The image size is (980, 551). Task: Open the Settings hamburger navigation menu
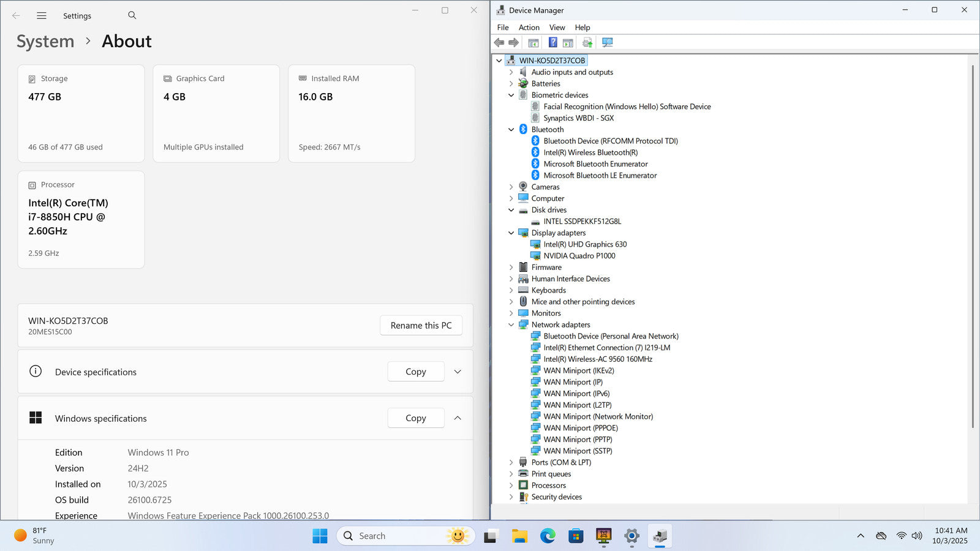pos(42,15)
